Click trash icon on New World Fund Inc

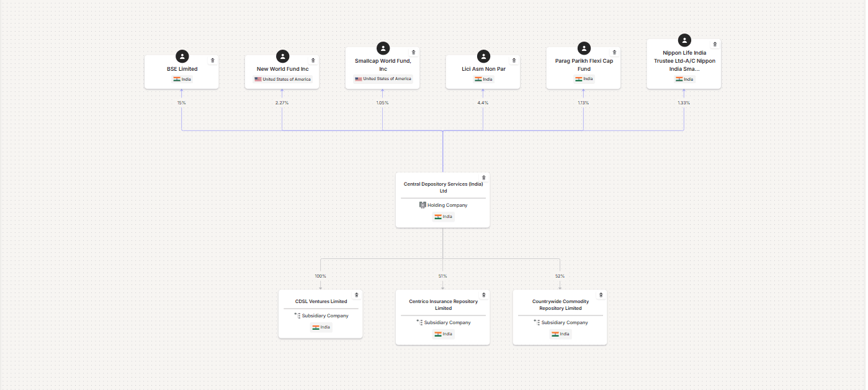click(x=313, y=60)
